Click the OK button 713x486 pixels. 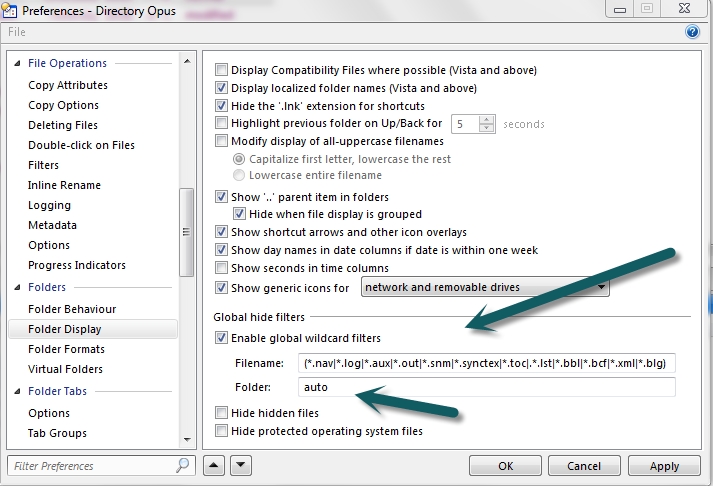pyautogui.click(x=505, y=466)
